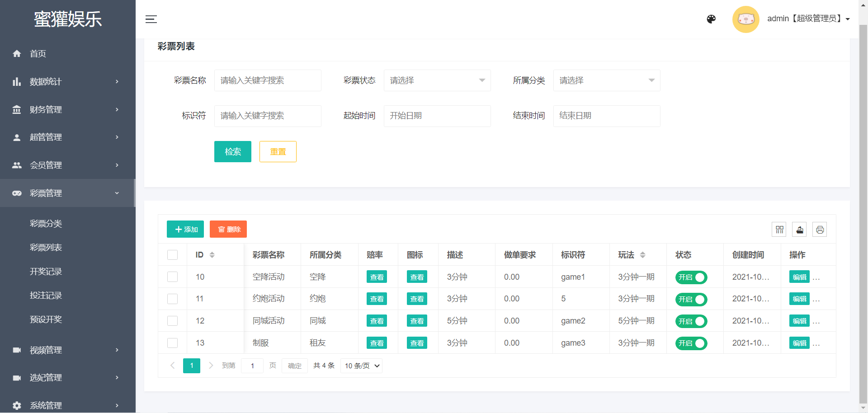Open 开奖记录 in the sidebar
Screen dimensions: 868x413
coord(46,271)
